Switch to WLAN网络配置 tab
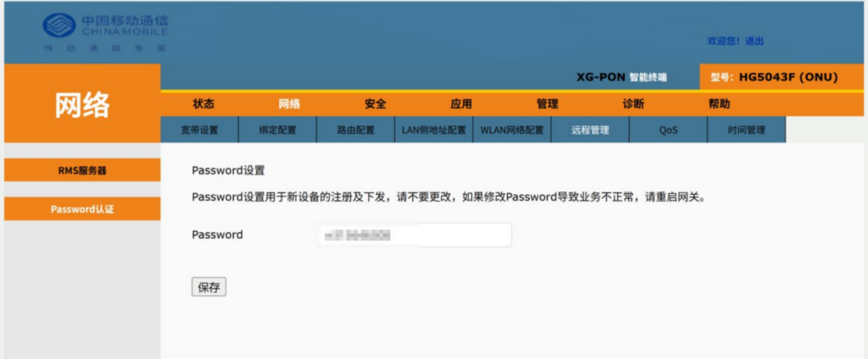 pyautogui.click(x=512, y=130)
